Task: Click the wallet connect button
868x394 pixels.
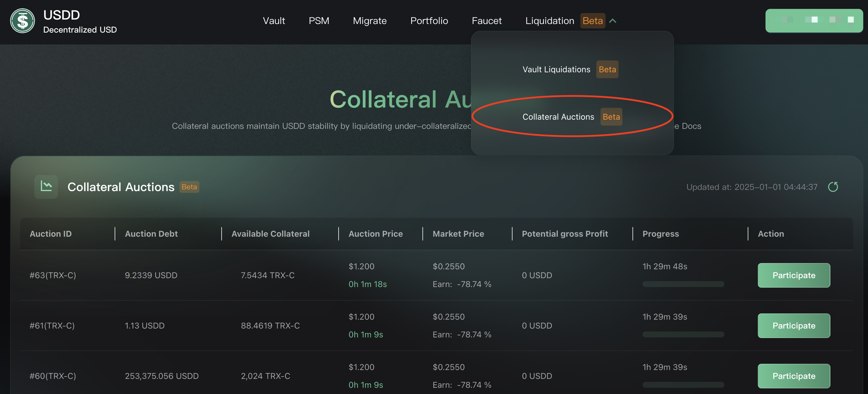Action: (x=814, y=20)
